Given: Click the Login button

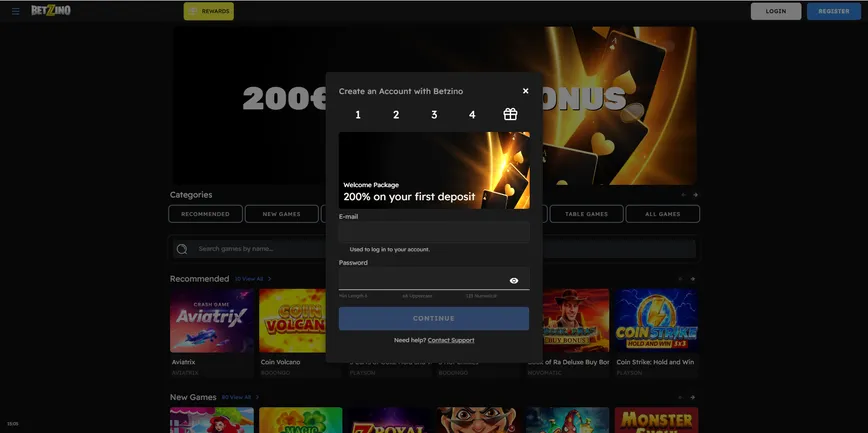Looking at the screenshot, I should [x=776, y=11].
